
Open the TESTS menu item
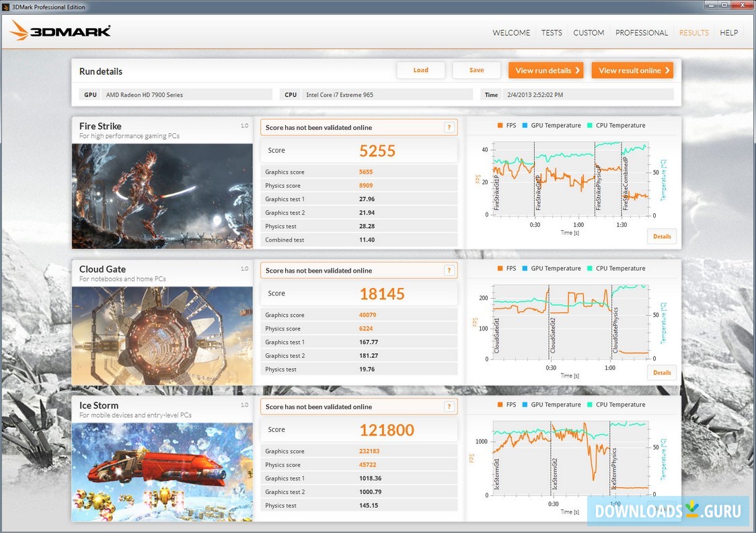[552, 32]
